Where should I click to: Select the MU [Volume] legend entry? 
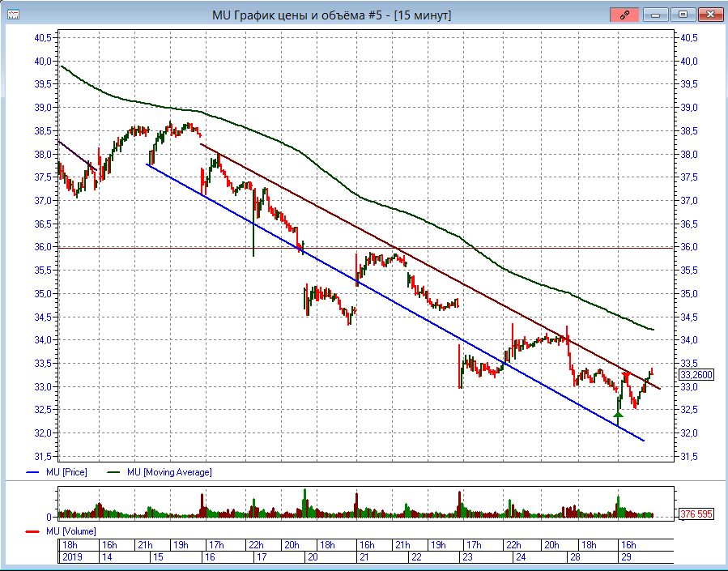72,531
